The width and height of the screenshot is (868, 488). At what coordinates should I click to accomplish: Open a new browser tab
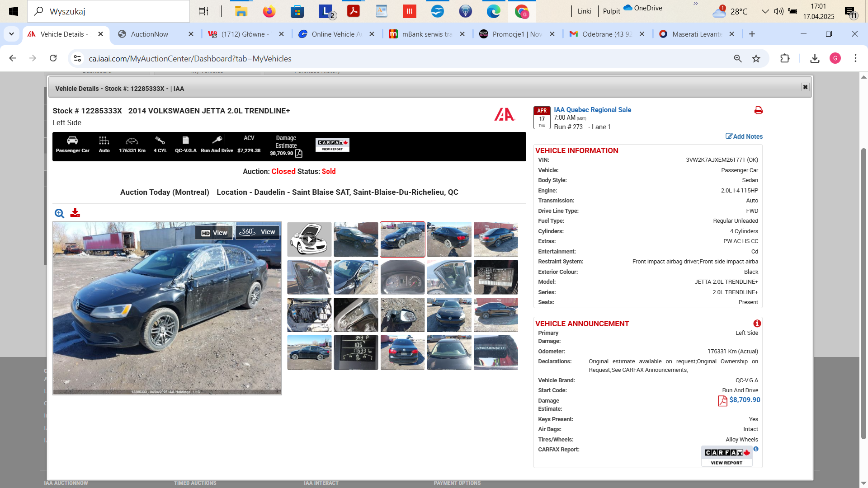point(752,34)
